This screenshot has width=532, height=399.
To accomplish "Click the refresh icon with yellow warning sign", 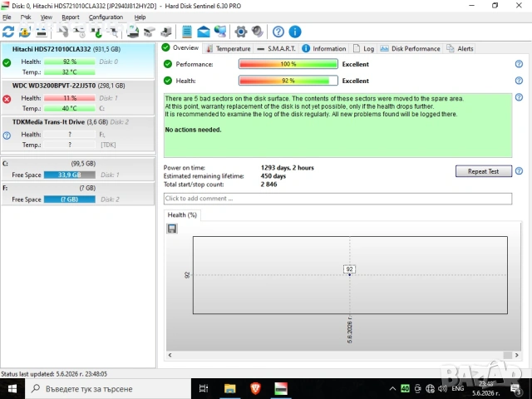I will point(25,32).
